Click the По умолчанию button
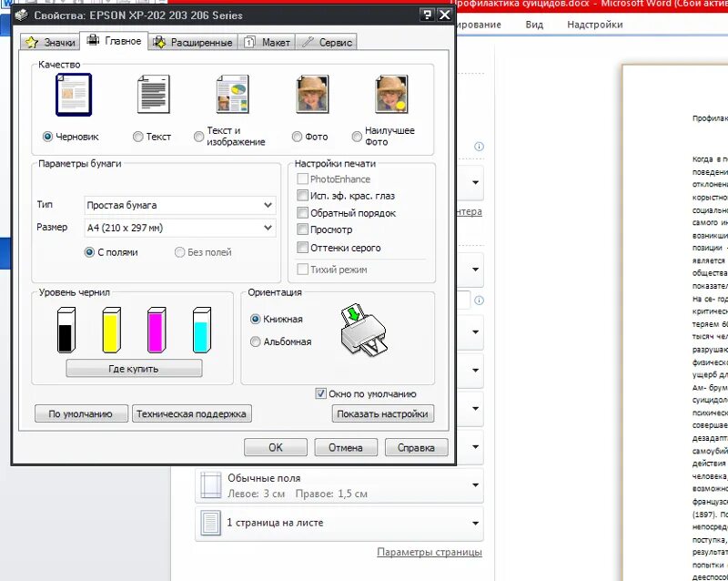The height and width of the screenshot is (581, 728). point(81,413)
